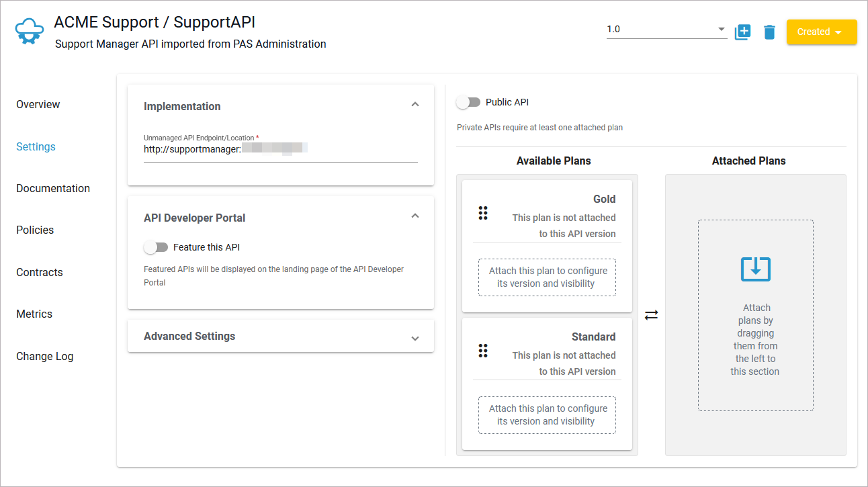Click the attach plans download icon
This screenshot has width=868, height=487.
[x=755, y=269]
